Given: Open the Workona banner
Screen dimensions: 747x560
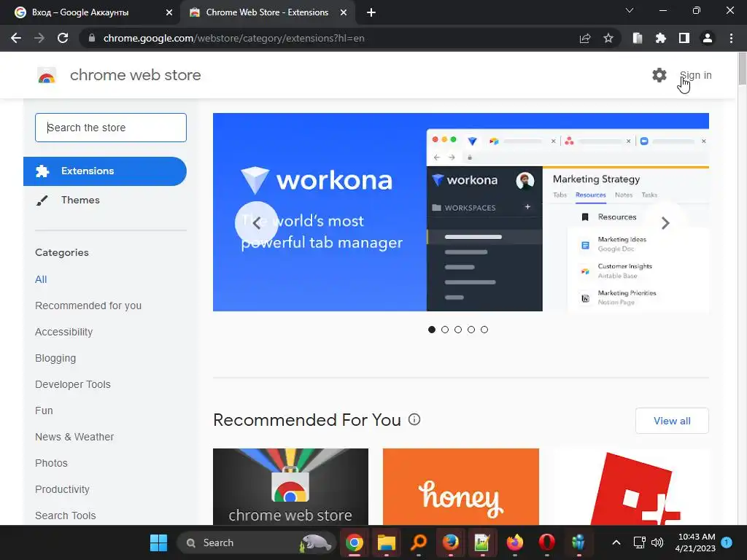Looking at the screenshot, I should click(x=461, y=212).
